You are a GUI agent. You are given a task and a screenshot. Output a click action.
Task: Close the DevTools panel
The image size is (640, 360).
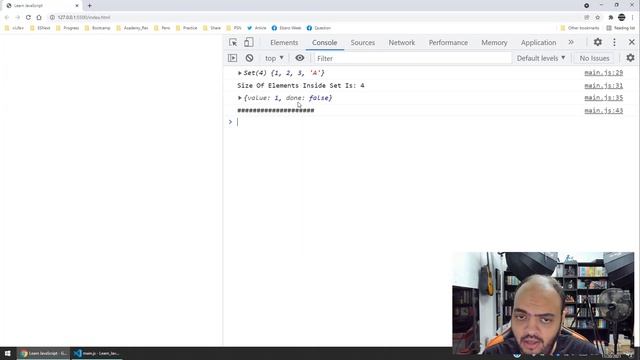(631, 42)
